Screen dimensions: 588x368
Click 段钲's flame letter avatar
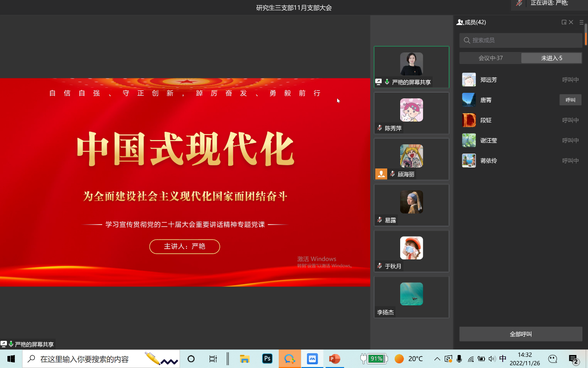pyautogui.click(x=469, y=120)
